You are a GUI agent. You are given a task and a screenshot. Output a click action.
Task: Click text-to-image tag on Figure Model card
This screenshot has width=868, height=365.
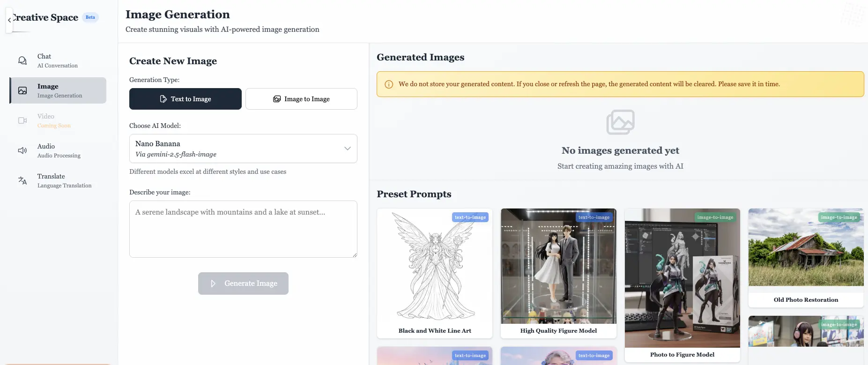point(594,217)
